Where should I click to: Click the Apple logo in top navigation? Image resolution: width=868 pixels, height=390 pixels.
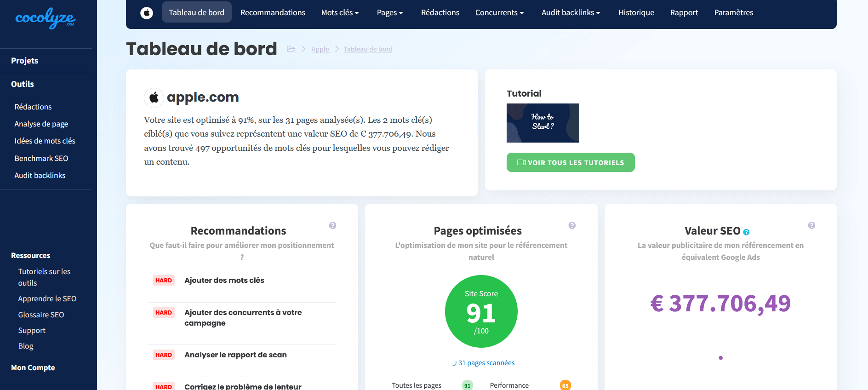147,13
